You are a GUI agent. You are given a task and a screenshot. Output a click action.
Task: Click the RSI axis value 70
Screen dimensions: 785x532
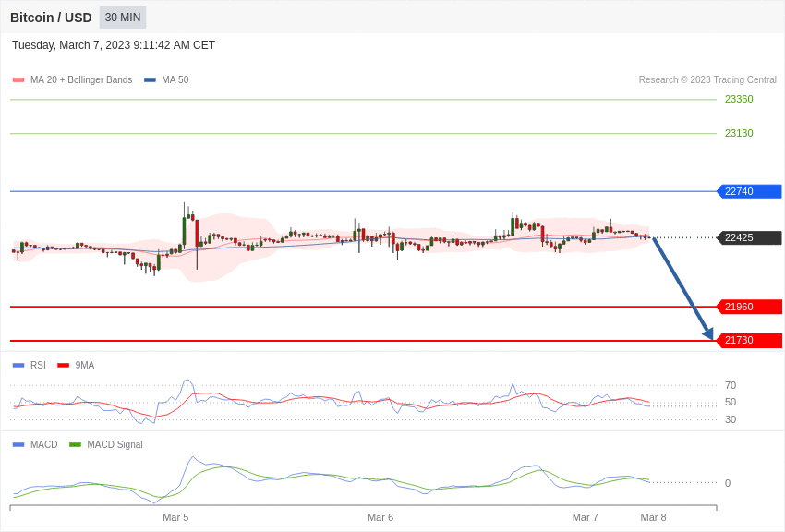click(x=731, y=385)
